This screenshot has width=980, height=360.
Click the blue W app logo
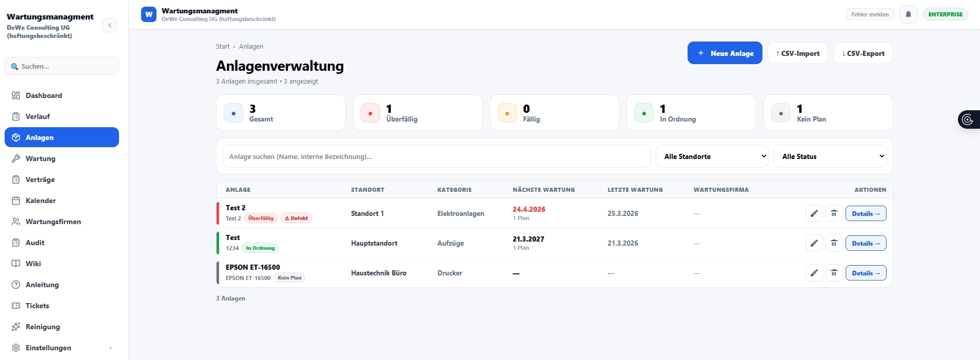(x=149, y=14)
